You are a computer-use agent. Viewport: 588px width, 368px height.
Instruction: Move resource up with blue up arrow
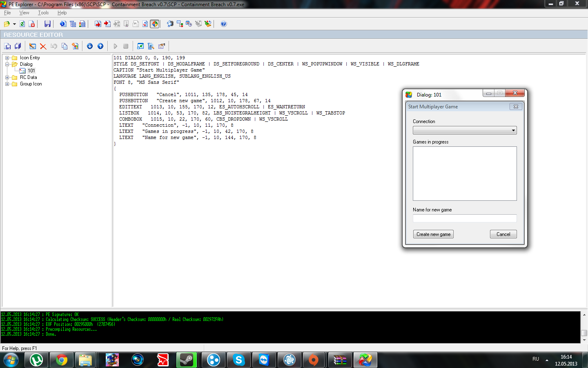pos(100,46)
